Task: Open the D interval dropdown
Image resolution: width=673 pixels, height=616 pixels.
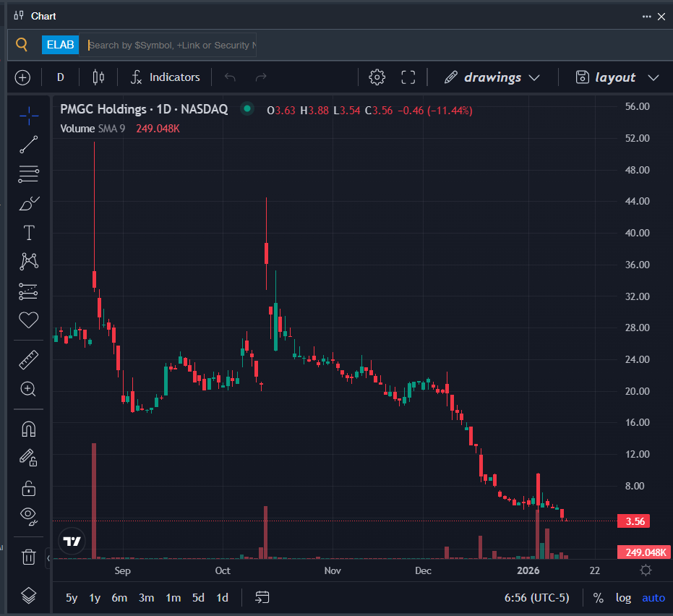Action: [61, 77]
